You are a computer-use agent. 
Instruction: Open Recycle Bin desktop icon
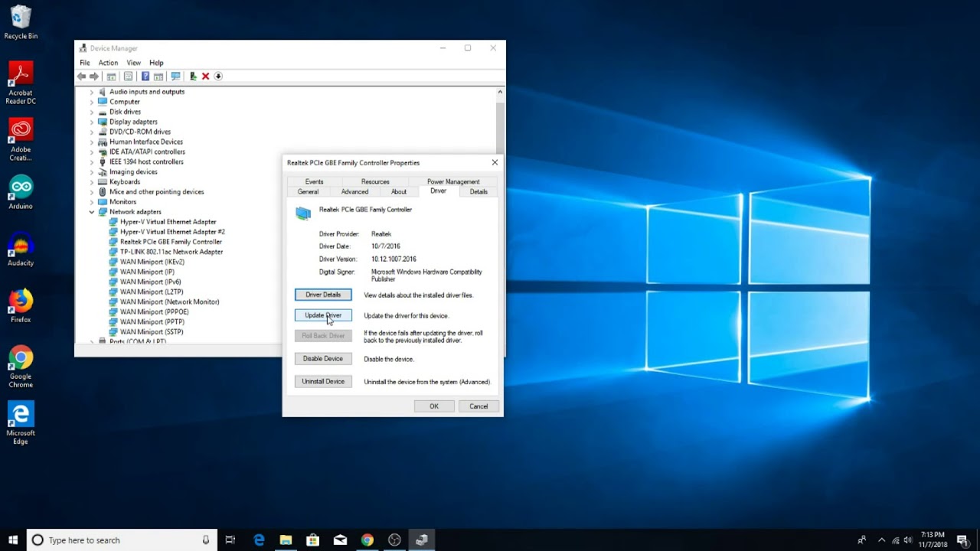tap(21, 22)
